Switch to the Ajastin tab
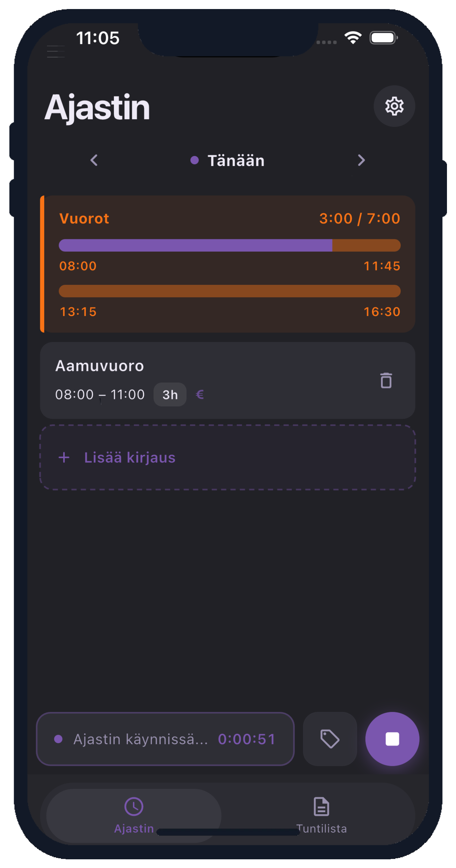 (x=134, y=815)
